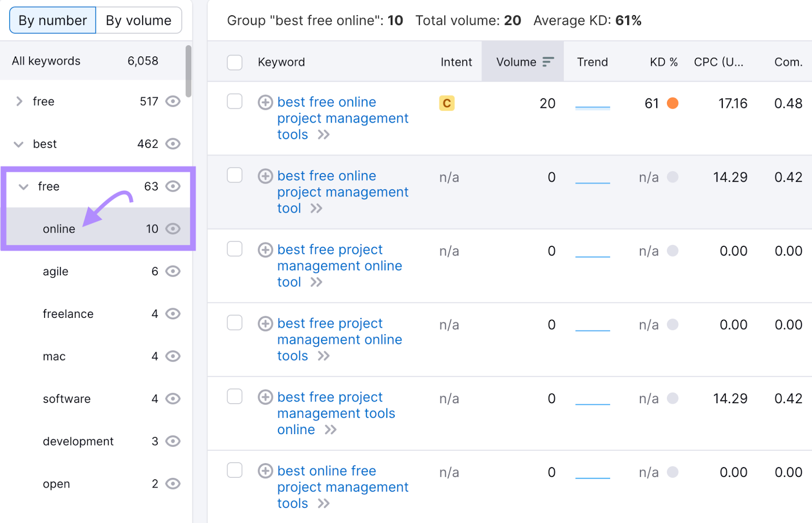Switch to the "By volume" tab
The width and height of the screenshot is (812, 523).
tap(138, 20)
